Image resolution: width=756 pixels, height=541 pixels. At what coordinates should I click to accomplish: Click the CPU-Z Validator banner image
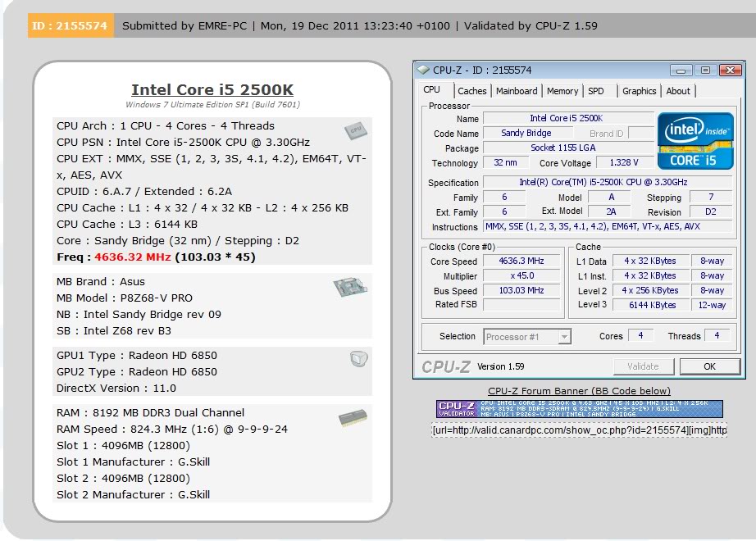point(579,409)
